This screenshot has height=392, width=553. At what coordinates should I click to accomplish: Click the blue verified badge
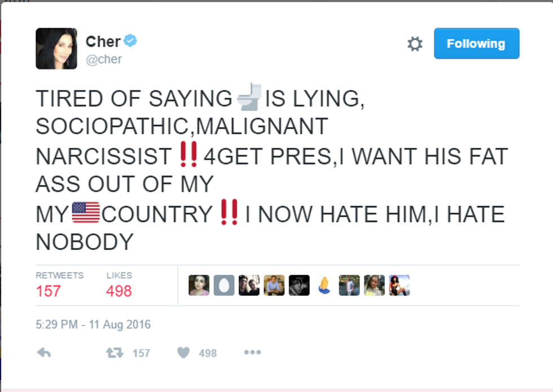131,41
